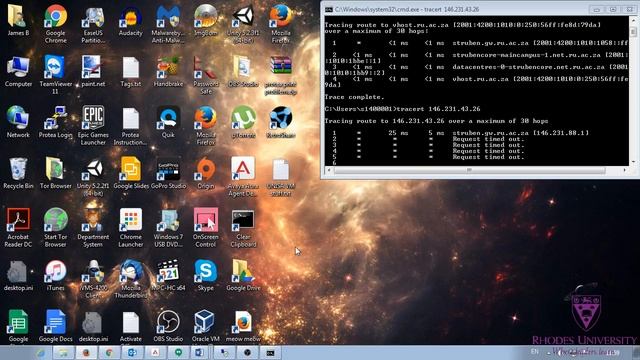
Task: Open MPC-HC x64 media player
Action: [x=168, y=276]
